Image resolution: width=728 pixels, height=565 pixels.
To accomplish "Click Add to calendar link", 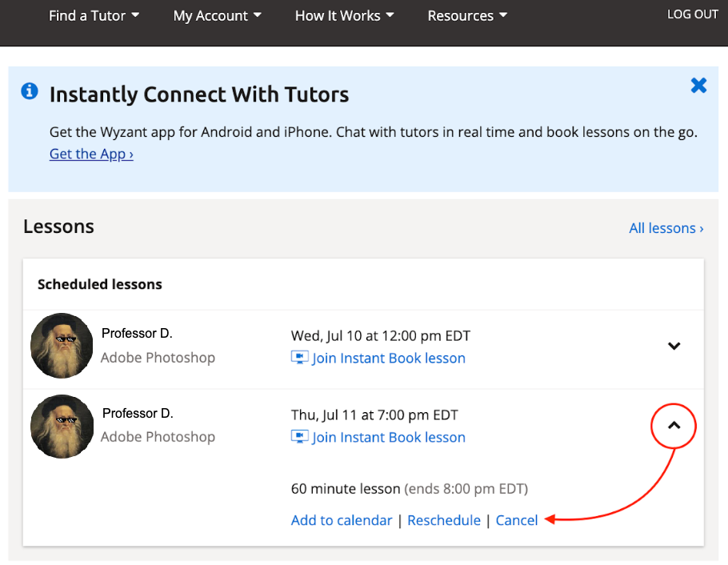I will pos(342,520).
